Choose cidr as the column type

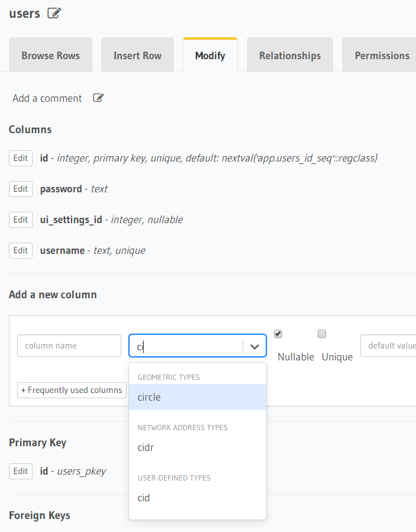click(x=146, y=447)
